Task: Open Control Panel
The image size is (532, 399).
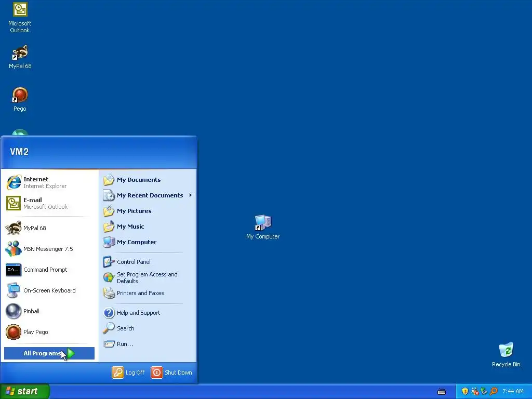Action: (148, 262)
